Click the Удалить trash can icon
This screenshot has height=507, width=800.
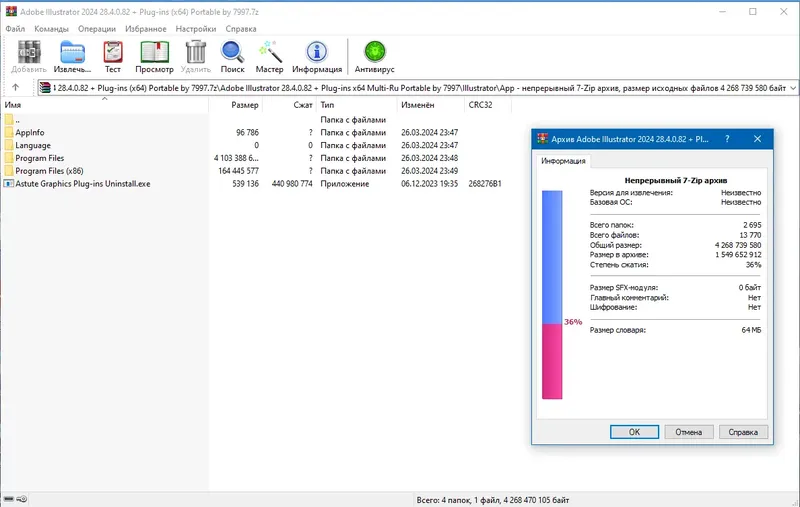pos(195,53)
